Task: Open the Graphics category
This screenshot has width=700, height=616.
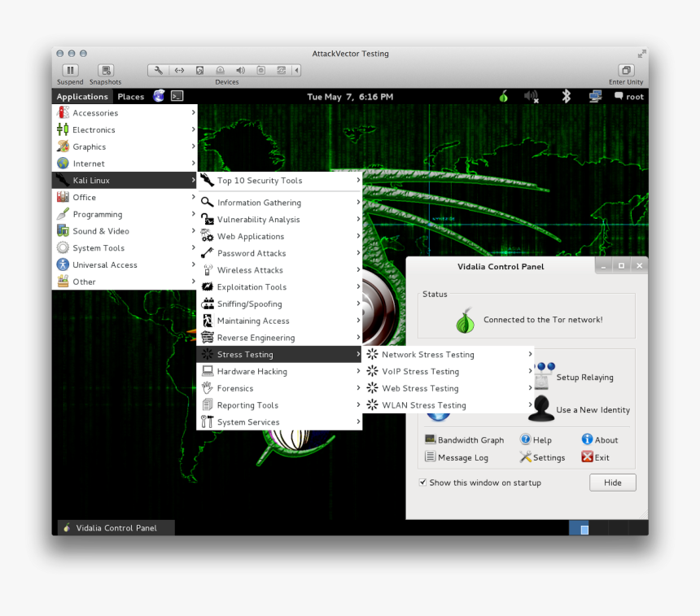Action: click(x=125, y=146)
